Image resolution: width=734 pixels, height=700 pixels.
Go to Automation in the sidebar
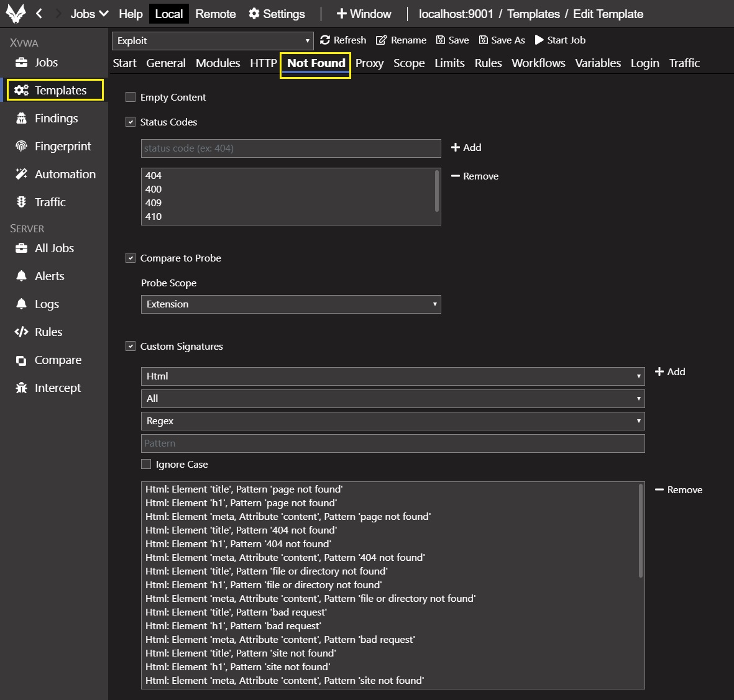65,174
